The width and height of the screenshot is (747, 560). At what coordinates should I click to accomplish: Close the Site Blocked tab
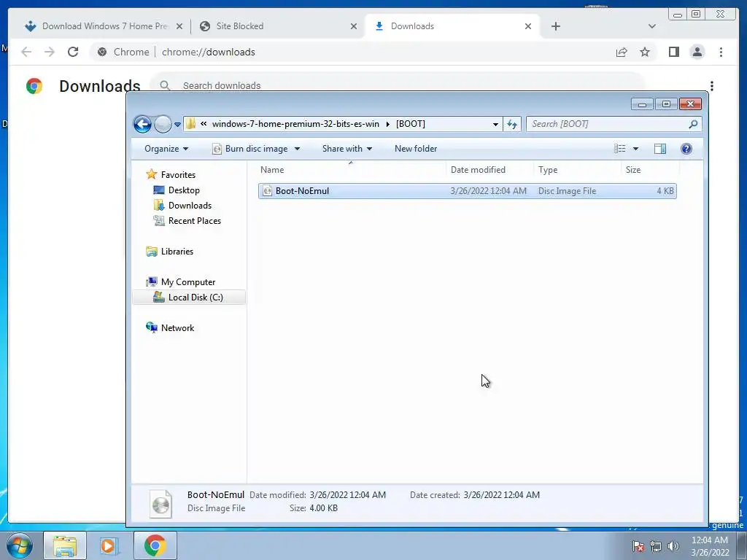tap(354, 26)
